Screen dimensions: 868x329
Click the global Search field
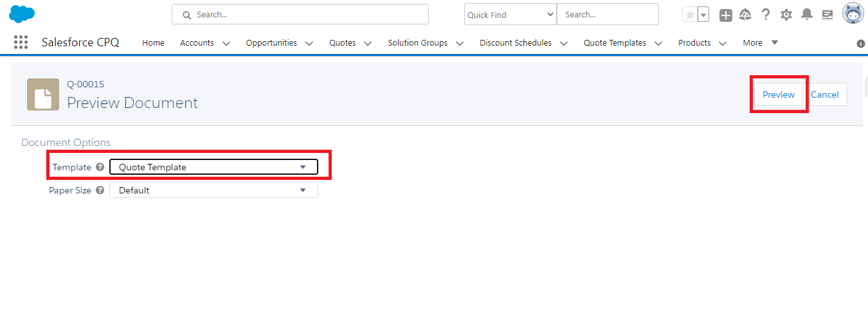[x=300, y=14]
